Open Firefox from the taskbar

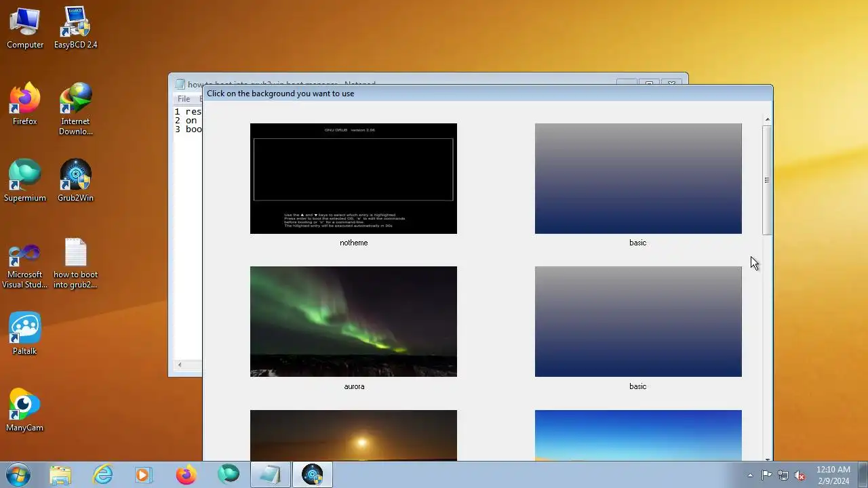pos(186,475)
